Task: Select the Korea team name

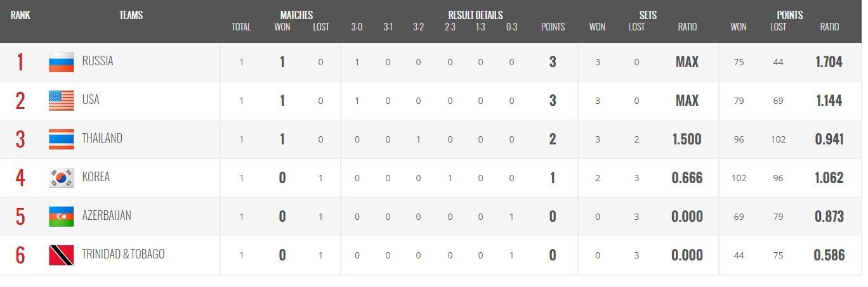Action: coord(96,177)
